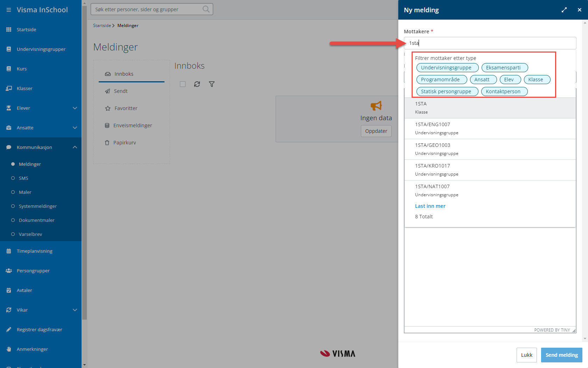
Task: Click the search magnifier icon
Action: pos(206,9)
